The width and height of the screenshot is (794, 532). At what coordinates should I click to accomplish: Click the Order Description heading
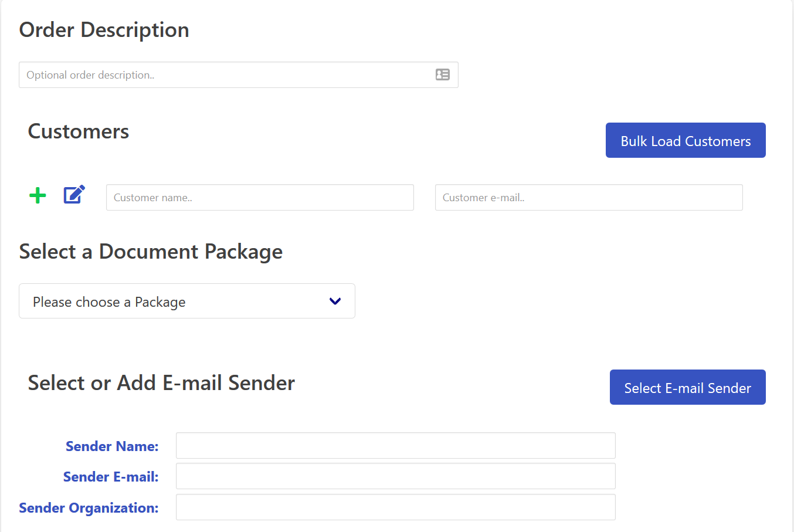[104, 30]
